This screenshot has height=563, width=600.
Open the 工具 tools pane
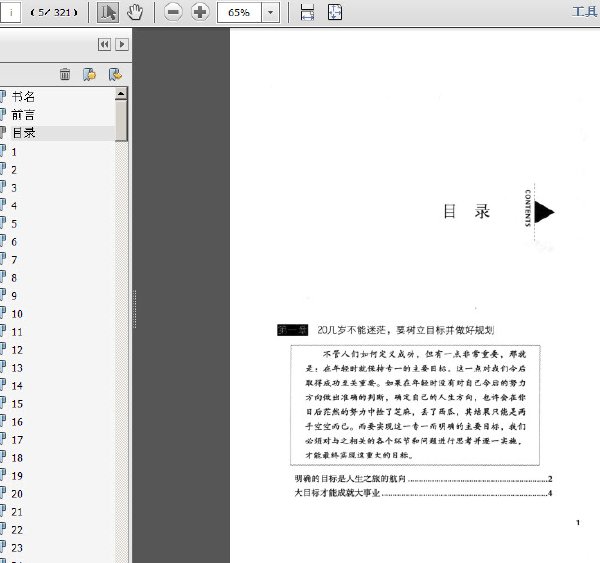point(584,11)
